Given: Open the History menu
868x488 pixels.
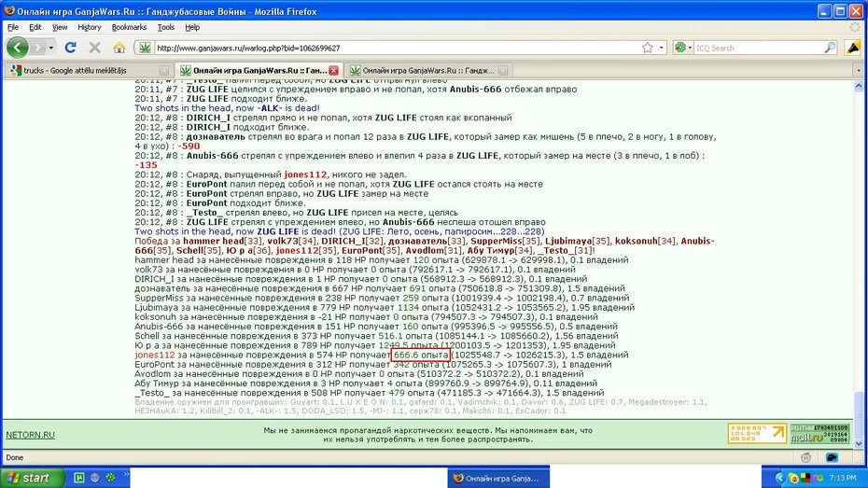Looking at the screenshot, I should coord(89,27).
